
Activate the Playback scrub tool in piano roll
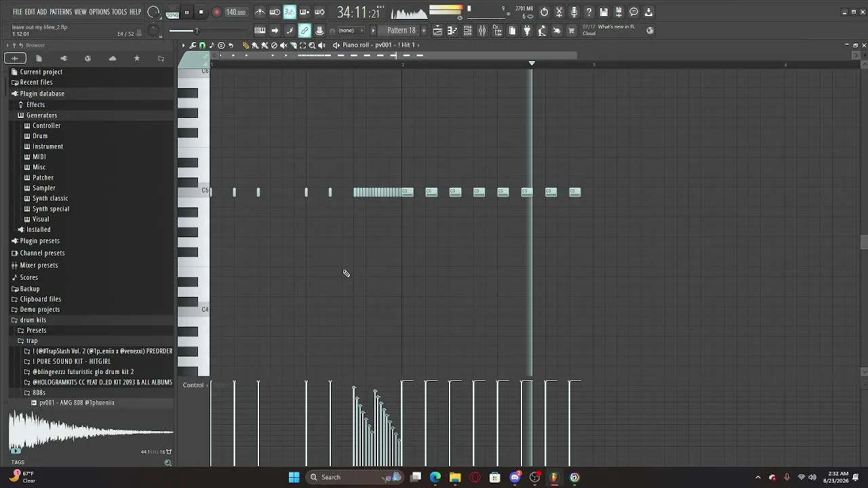[321, 45]
